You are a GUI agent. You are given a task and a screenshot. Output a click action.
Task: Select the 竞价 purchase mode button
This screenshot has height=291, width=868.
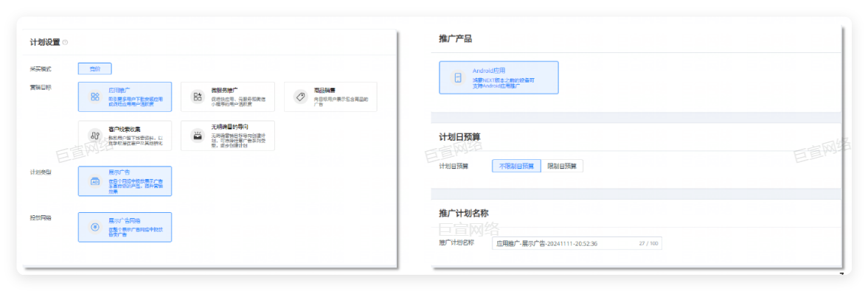[x=94, y=69]
